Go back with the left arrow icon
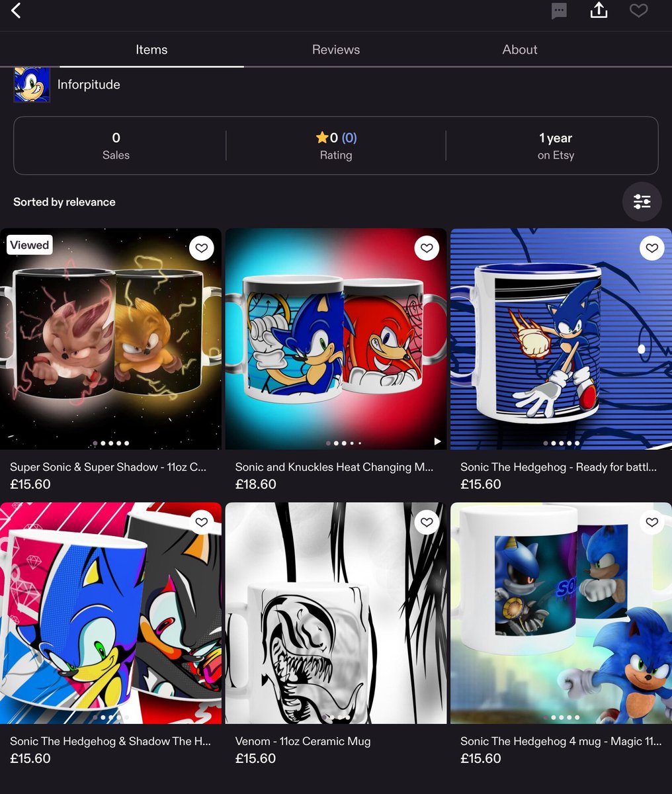The width and height of the screenshot is (672, 794). pyautogui.click(x=17, y=11)
